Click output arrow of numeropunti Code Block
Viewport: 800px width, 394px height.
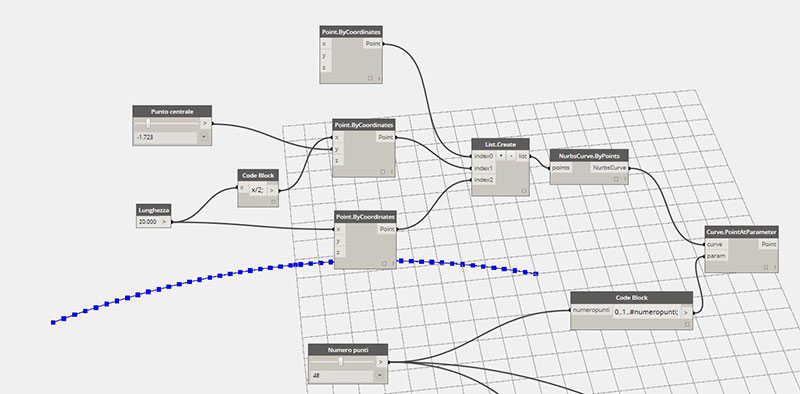click(686, 312)
